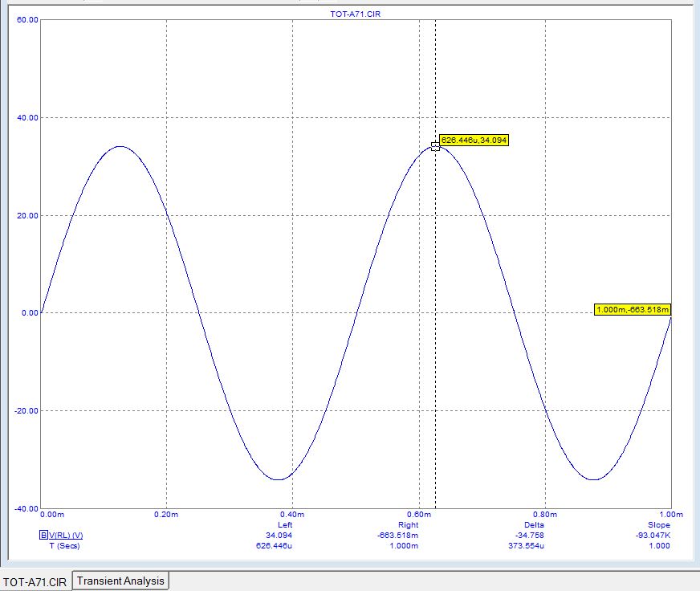Viewport: 700px width, 591px height.
Task: Click the yellow tag reading 1.000m,-663.518m
Action: click(633, 309)
